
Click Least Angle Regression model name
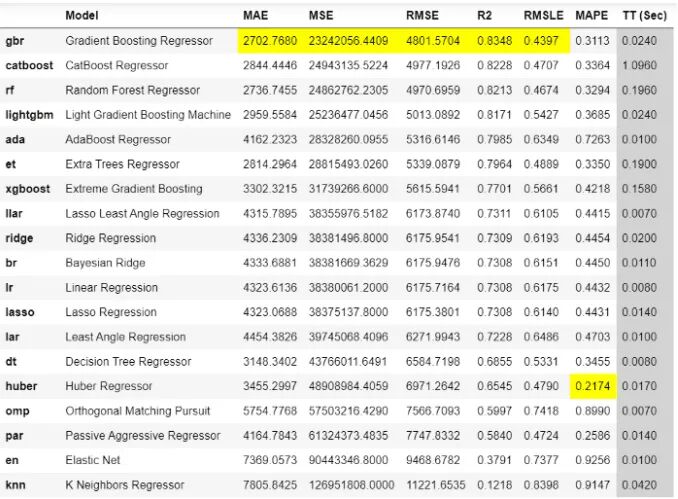click(x=125, y=337)
